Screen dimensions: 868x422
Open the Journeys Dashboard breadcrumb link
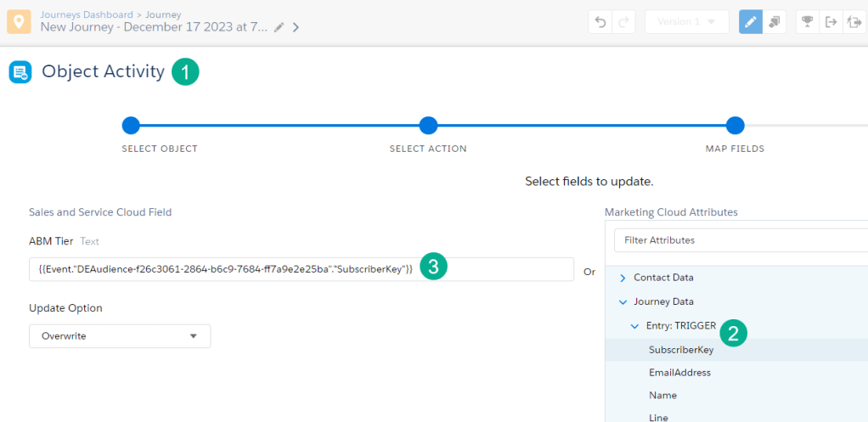click(87, 14)
